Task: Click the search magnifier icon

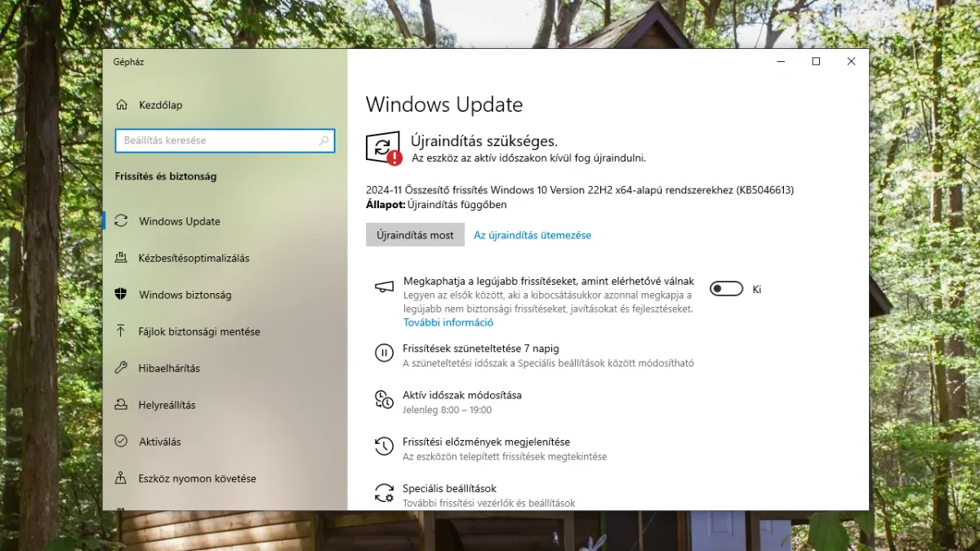Action: 324,140
